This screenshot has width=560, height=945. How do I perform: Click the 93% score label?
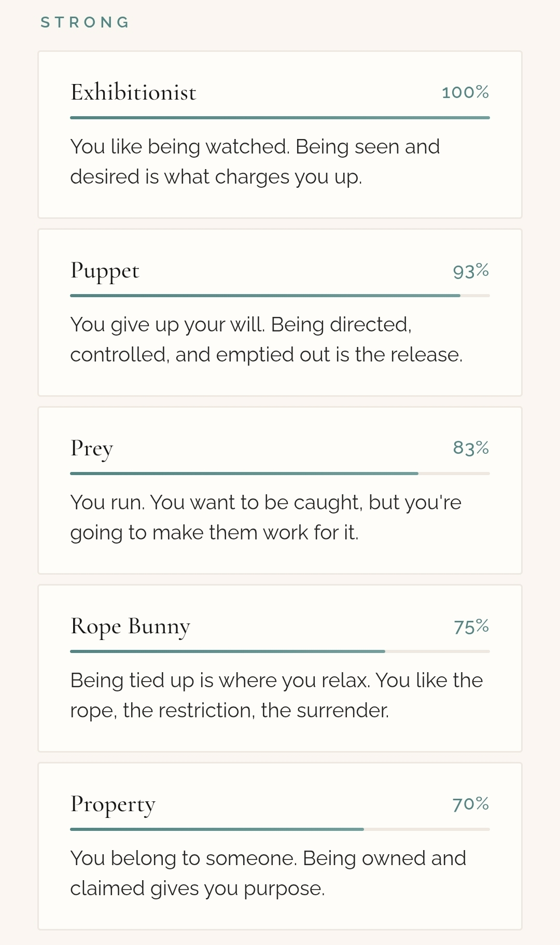471,271
